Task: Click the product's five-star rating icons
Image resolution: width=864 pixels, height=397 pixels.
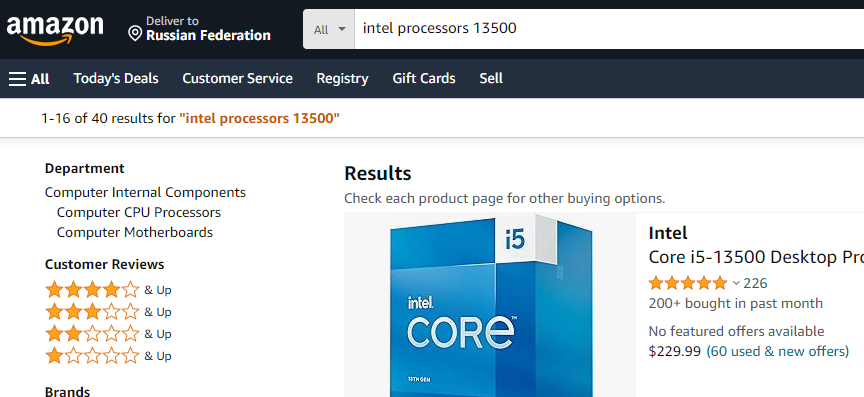Action: (688, 283)
